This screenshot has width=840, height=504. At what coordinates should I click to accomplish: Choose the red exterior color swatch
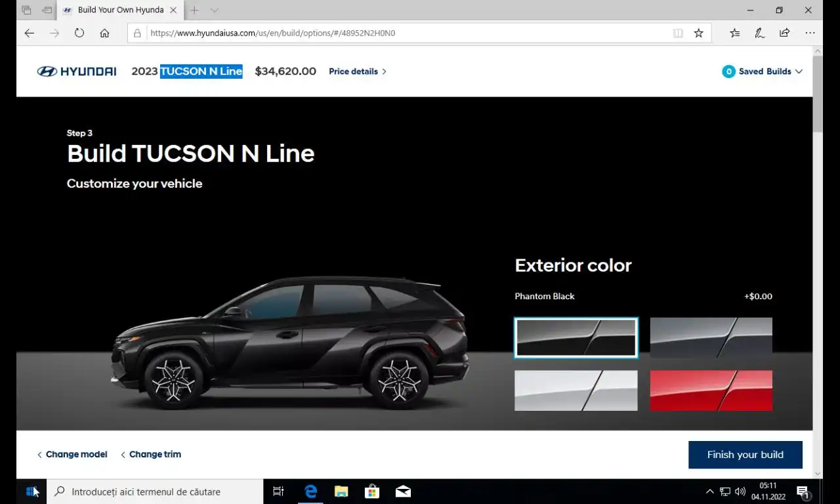[x=711, y=390]
